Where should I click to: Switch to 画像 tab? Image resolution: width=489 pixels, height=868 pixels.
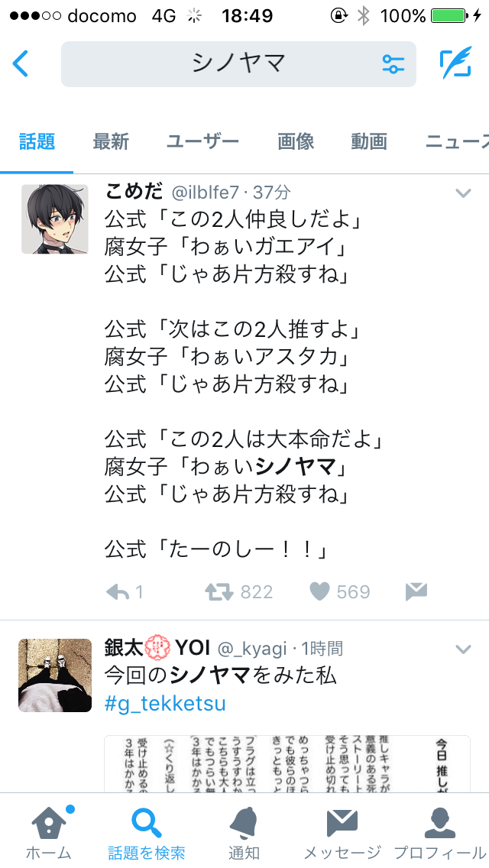[x=296, y=141]
